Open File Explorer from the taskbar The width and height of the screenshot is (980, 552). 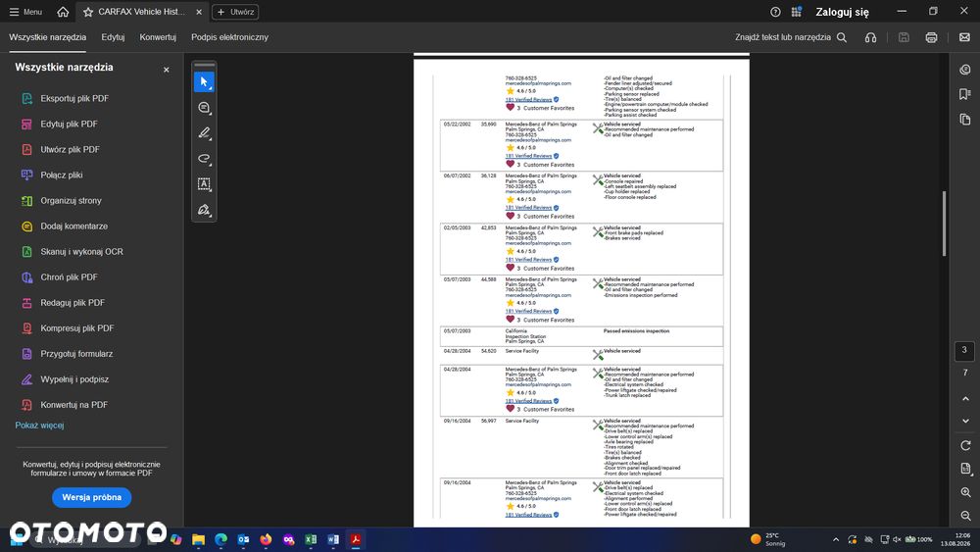pos(198,539)
